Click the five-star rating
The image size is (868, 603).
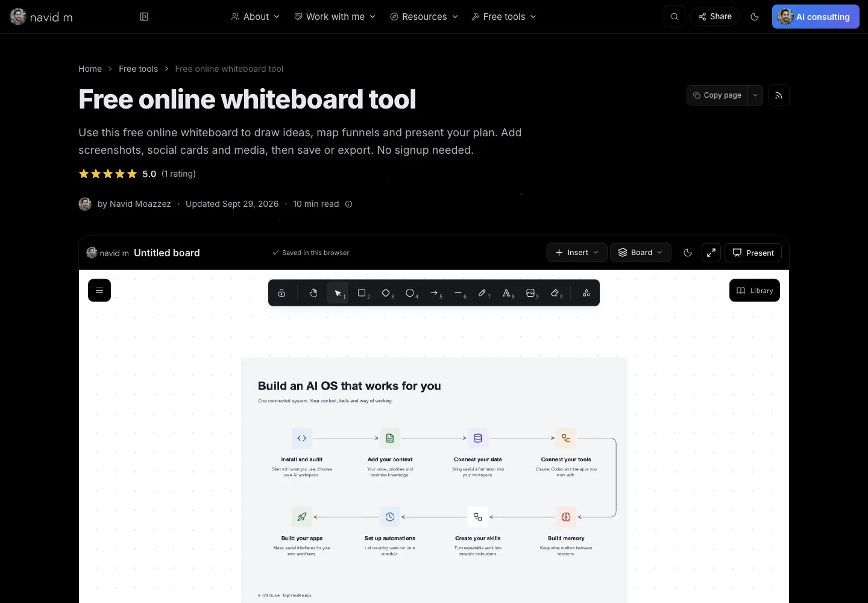pos(108,174)
